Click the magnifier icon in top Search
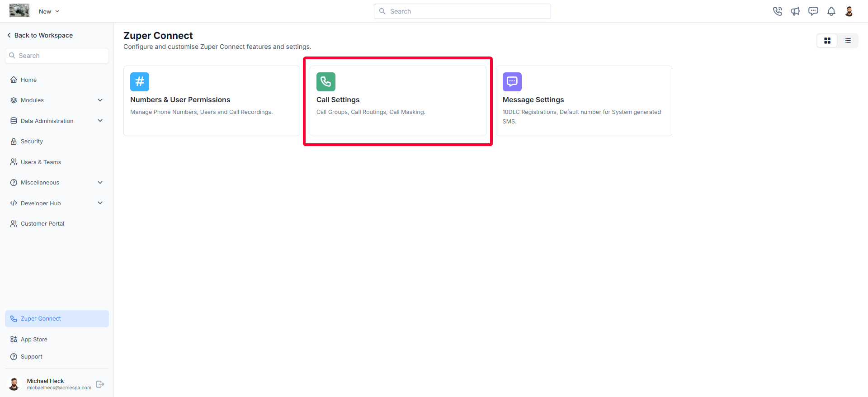This screenshot has height=397, width=868. (382, 11)
